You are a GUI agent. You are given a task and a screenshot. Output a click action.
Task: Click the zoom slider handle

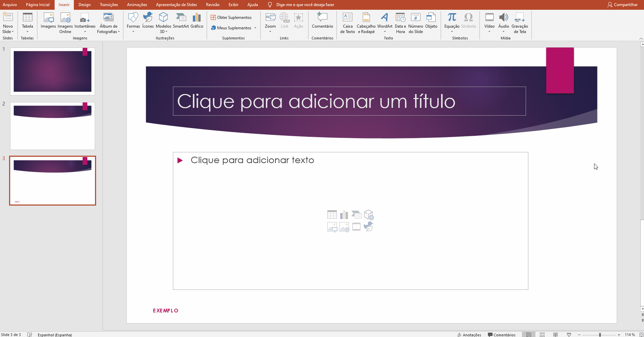point(600,335)
